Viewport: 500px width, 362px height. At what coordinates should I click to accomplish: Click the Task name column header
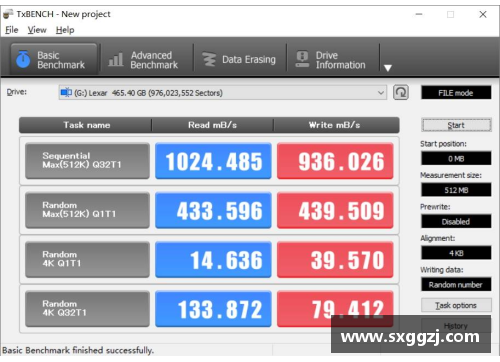(x=86, y=125)
